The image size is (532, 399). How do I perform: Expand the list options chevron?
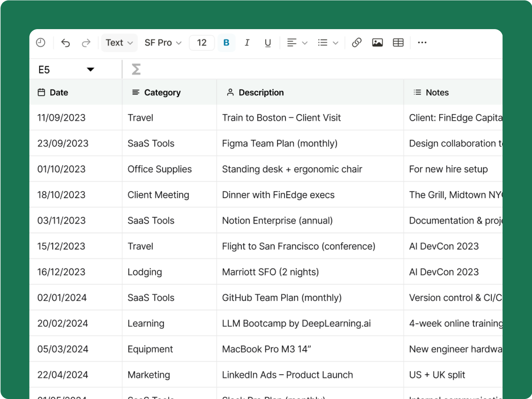point(336,43)
